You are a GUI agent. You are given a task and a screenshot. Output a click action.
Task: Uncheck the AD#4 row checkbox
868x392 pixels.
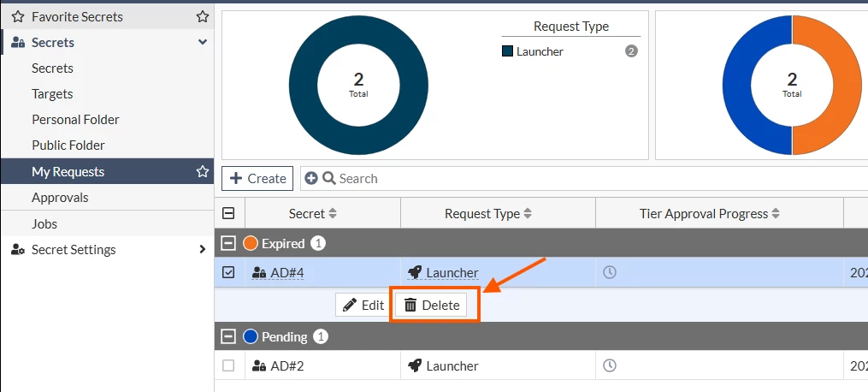(228, 272)
